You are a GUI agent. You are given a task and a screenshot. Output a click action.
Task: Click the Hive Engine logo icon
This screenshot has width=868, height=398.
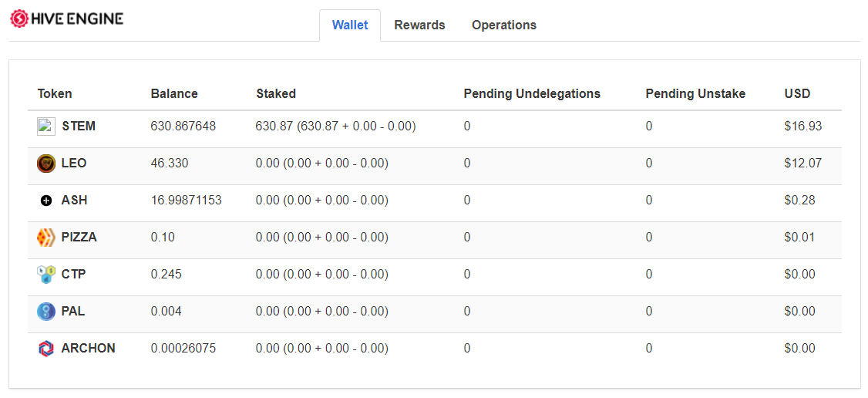coord(19,19)
